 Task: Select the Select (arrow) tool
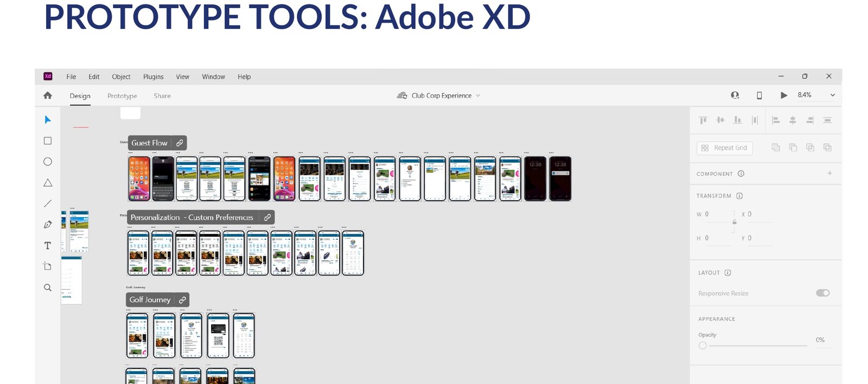click(x=48, y=120)
